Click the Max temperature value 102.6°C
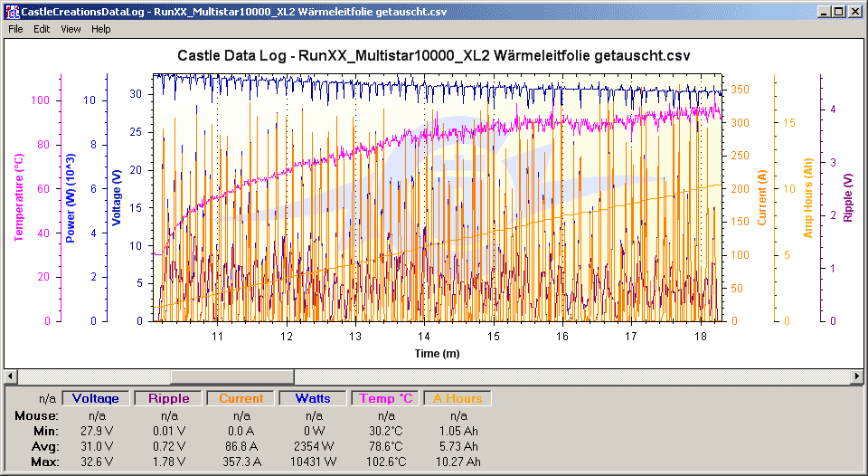 (x=386, y=462)
